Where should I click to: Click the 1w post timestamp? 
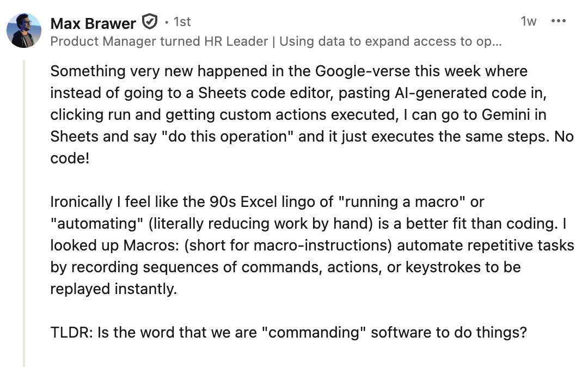[528, 21]
